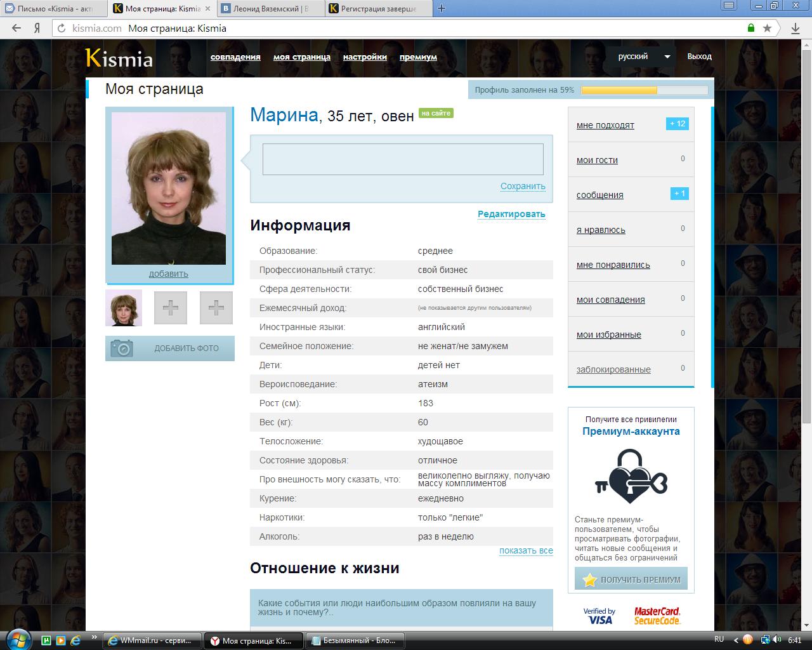
Task: Click the volume icon in system tray
Action: pyautogui.click(x=778, y=639)
